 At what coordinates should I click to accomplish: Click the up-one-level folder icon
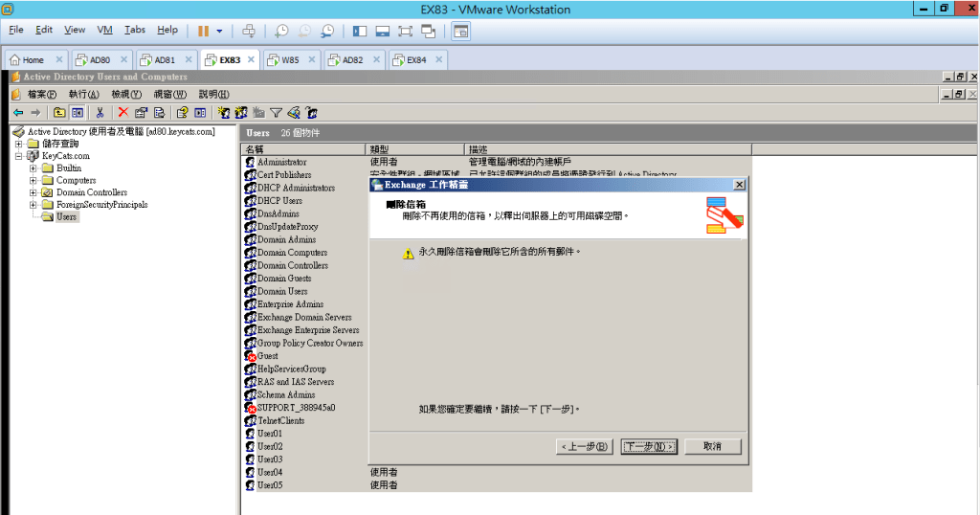(x=59, y=112)
